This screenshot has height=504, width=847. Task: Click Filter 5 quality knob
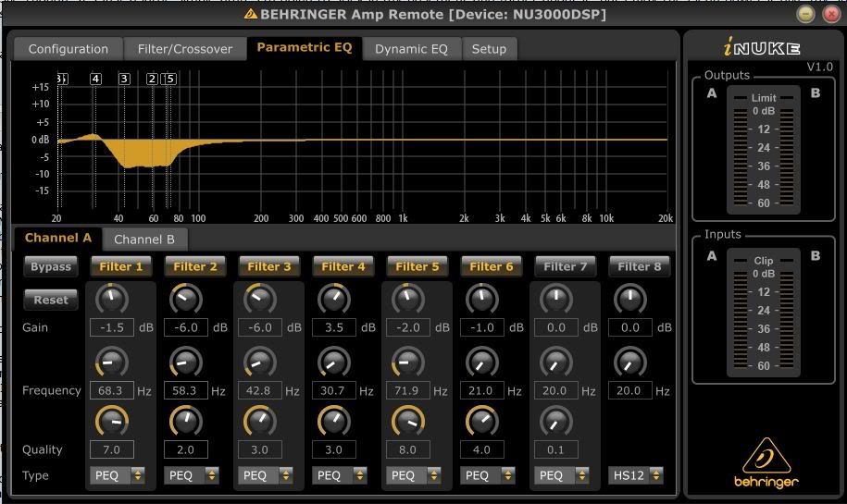coord(408,421)
